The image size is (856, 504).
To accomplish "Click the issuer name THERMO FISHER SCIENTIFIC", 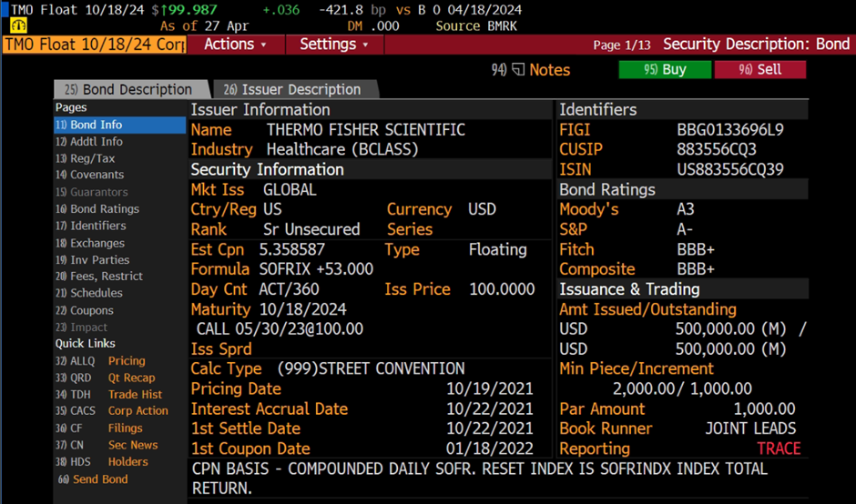I will [366, 130].
